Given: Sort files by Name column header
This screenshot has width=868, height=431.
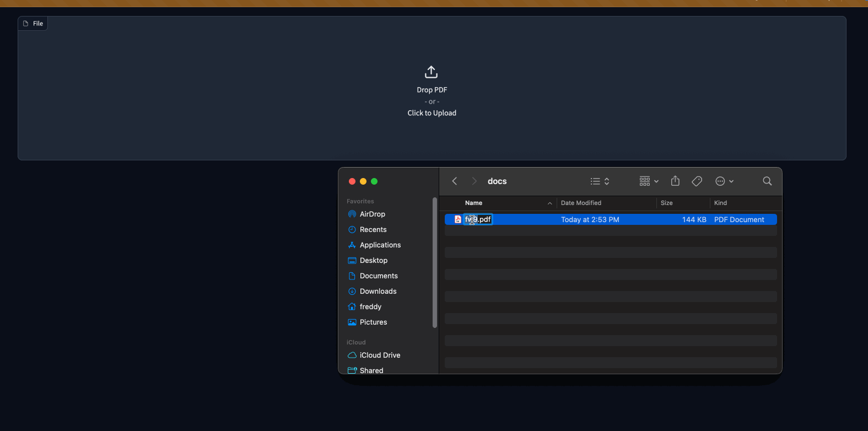Looking at the screenshot, I should 473,203.
